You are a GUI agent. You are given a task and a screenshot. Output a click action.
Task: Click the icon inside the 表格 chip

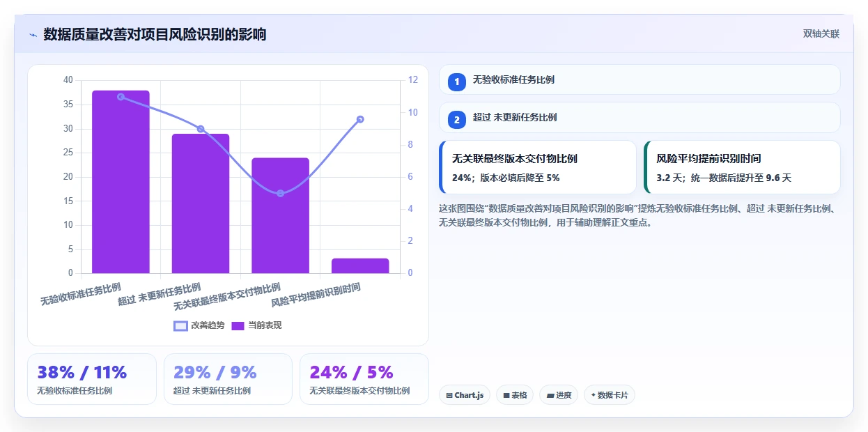pos(506,396)
